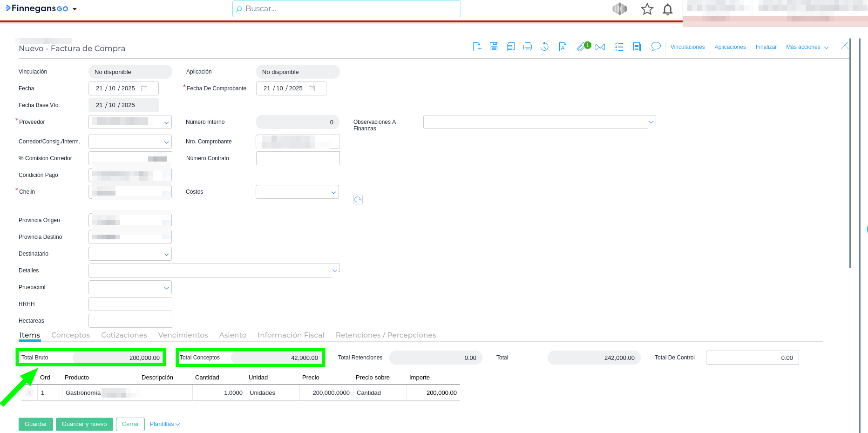Viewport: 868px width, 433px height.
Task: Click the new document icon
Action: [477, 47]
